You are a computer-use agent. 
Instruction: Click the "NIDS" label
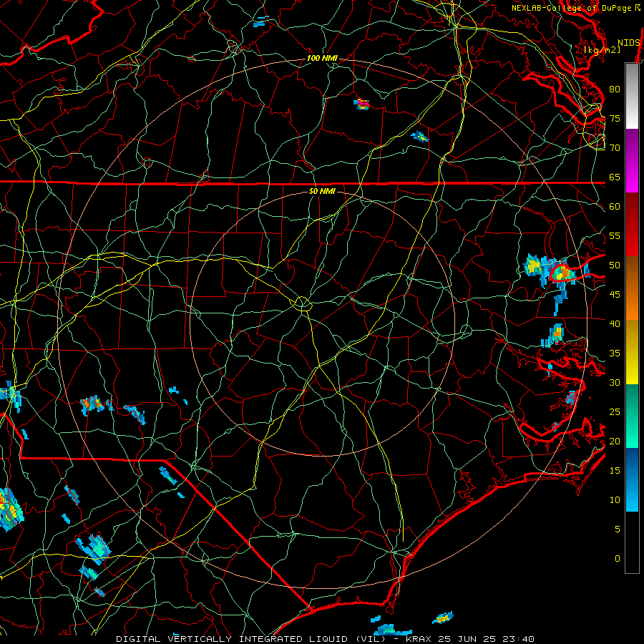tap(629, 43)
